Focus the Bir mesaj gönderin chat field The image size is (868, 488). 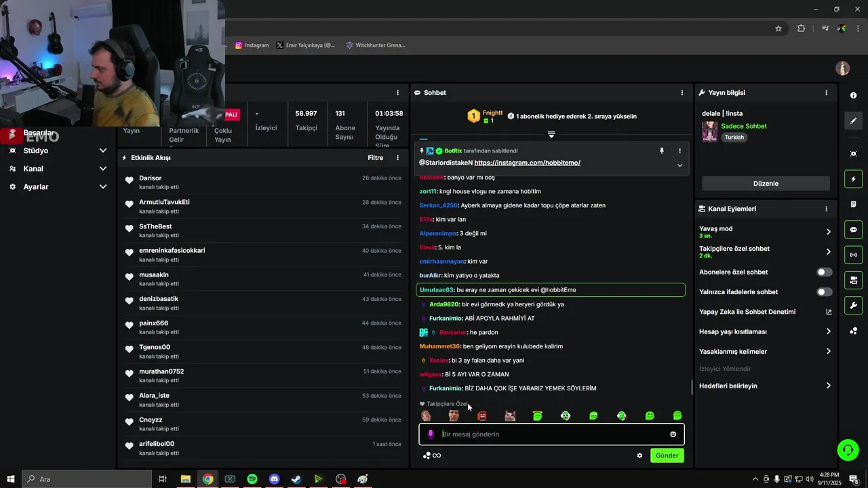pos(553,434)
